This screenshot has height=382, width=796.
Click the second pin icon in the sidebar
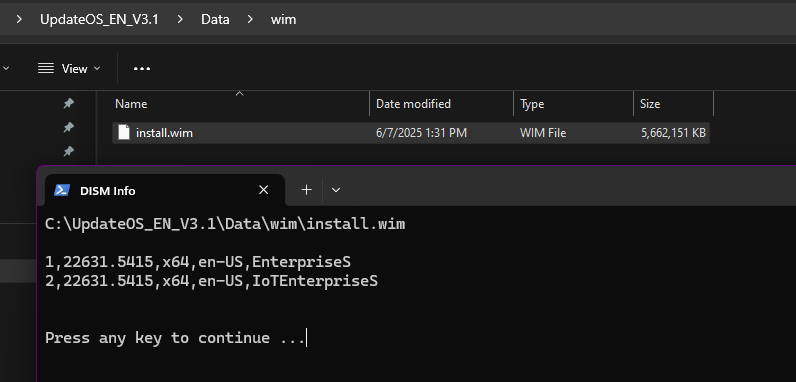click(69, 128)
